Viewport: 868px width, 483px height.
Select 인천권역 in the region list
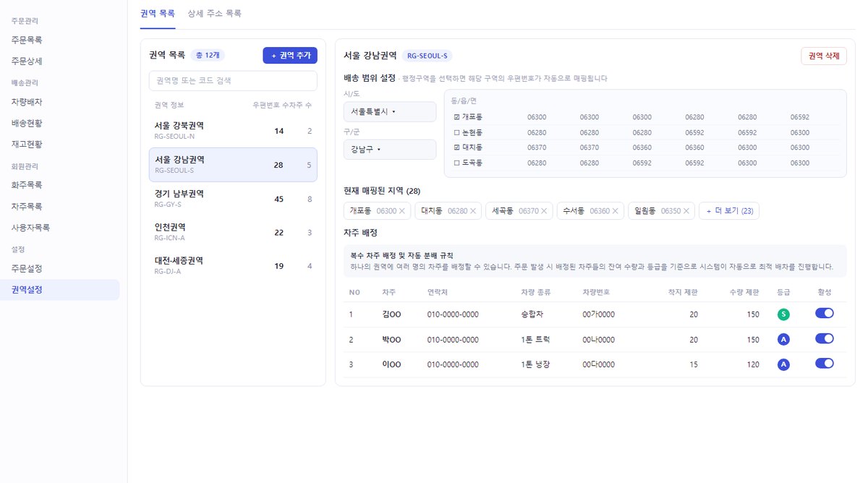233,231
